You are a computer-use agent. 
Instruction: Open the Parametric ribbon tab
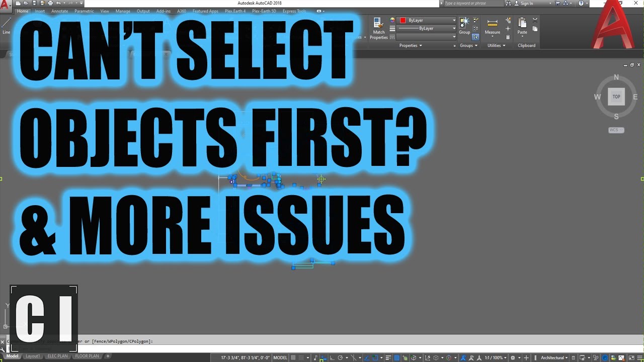point(84,11)
